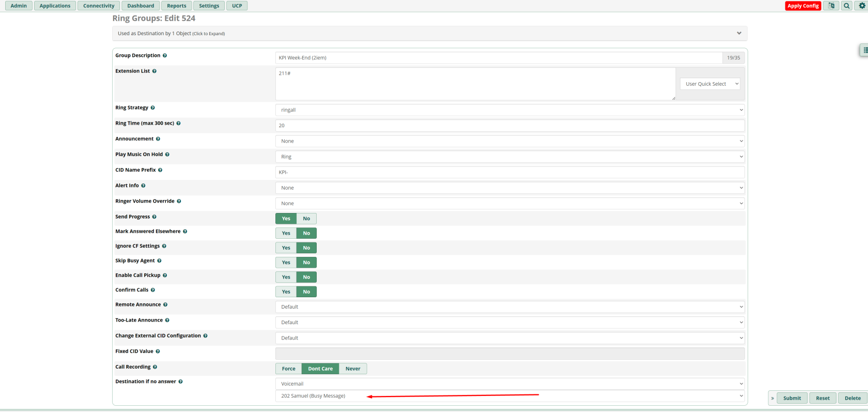Show help for Mark Answered Elsewhere

185,231
